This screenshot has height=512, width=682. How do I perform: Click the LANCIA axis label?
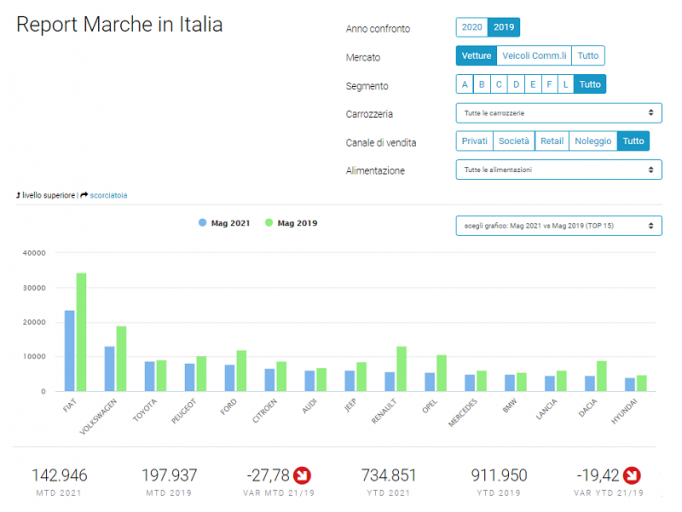coord(546,409)
